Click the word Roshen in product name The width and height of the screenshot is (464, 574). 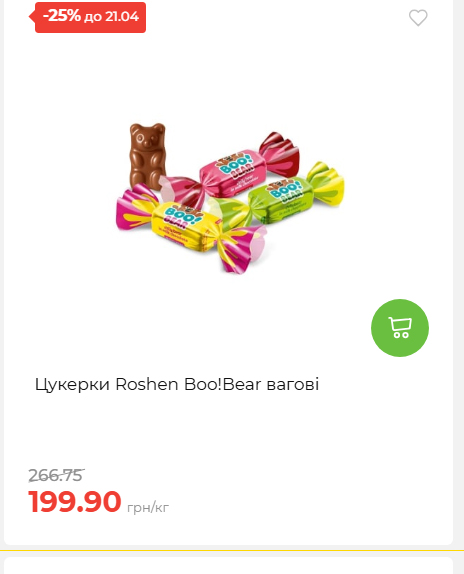146,384
